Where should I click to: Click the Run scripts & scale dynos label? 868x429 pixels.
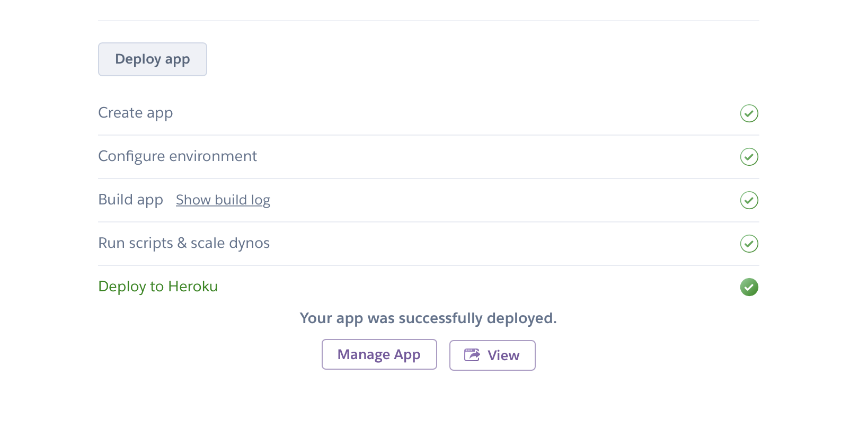pyautogui.click(x=184, y=243)
